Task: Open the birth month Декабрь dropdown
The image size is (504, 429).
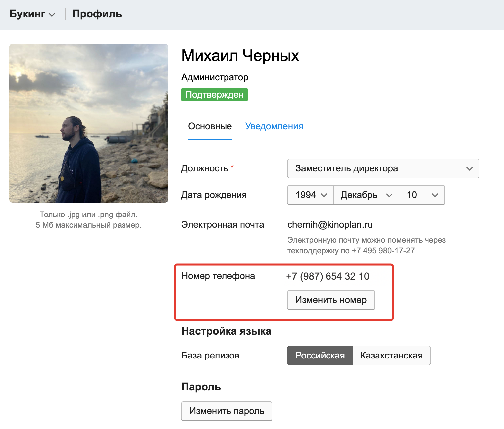Action: [366, 195]
